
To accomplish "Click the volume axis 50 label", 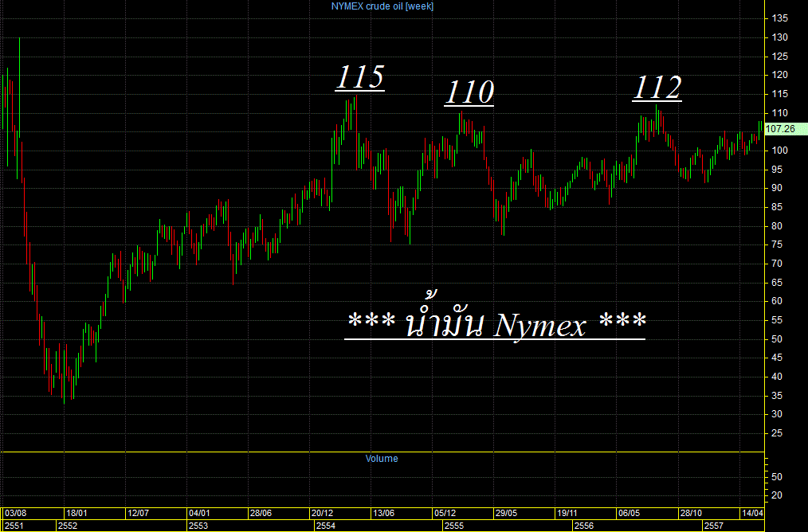I will [x=777, y=477].
